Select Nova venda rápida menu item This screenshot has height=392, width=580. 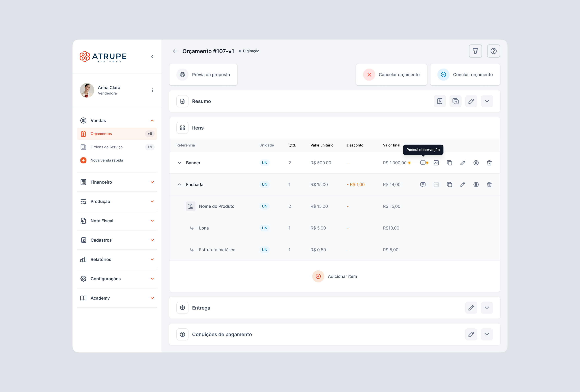107,160
